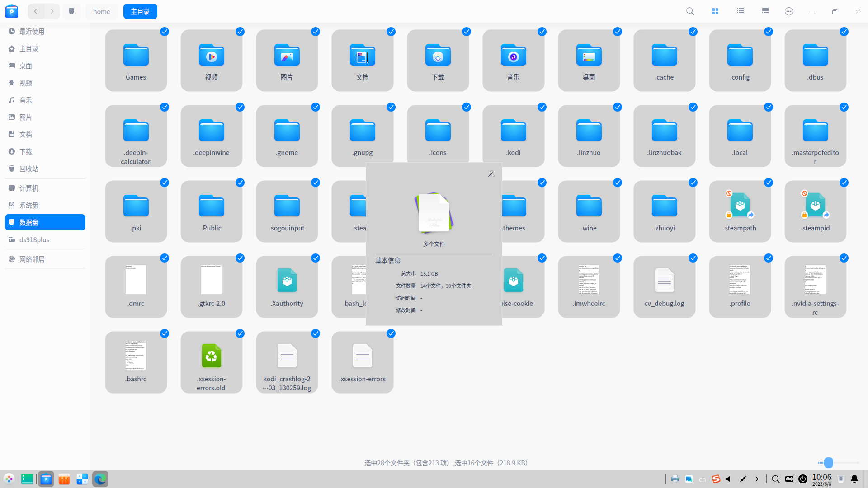Uncheck the Games folder checkmark

[x=165, y=32]
